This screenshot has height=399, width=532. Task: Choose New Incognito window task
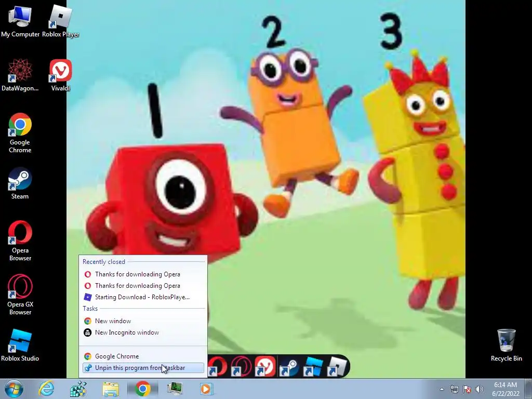tap(143, 332)
